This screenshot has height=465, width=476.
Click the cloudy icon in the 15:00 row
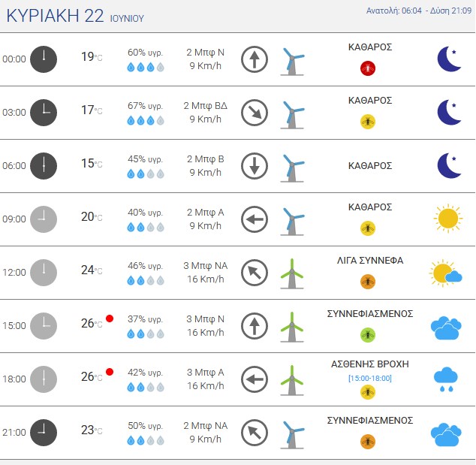coord(446,328)
